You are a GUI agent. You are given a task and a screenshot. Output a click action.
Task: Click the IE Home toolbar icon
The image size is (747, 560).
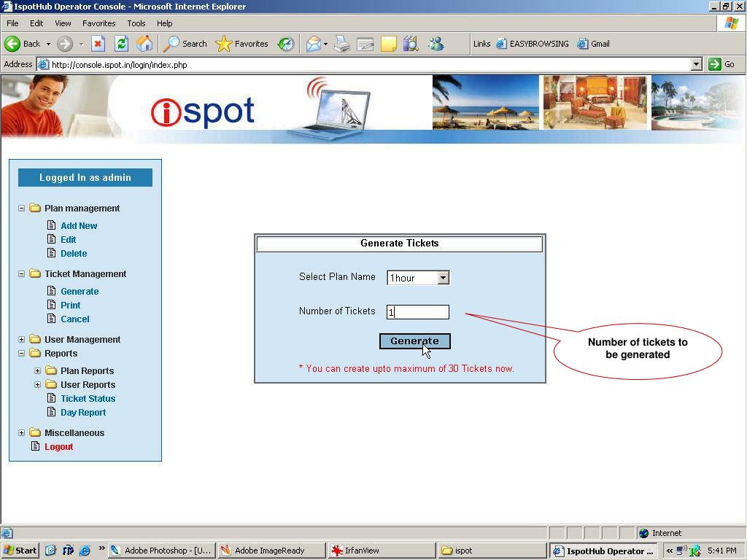click(x=144, y=44)
